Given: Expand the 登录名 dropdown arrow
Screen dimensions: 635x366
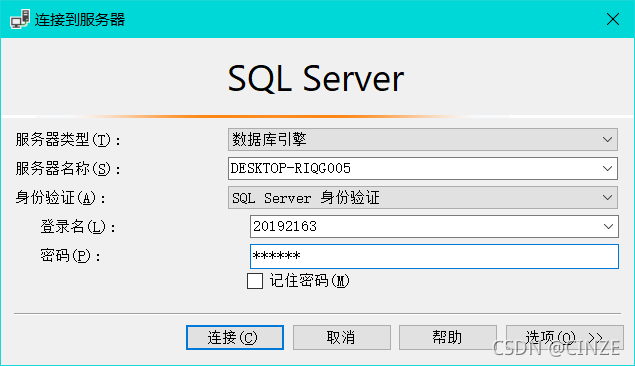Looking at the screenshot, I should pos(608,226).
